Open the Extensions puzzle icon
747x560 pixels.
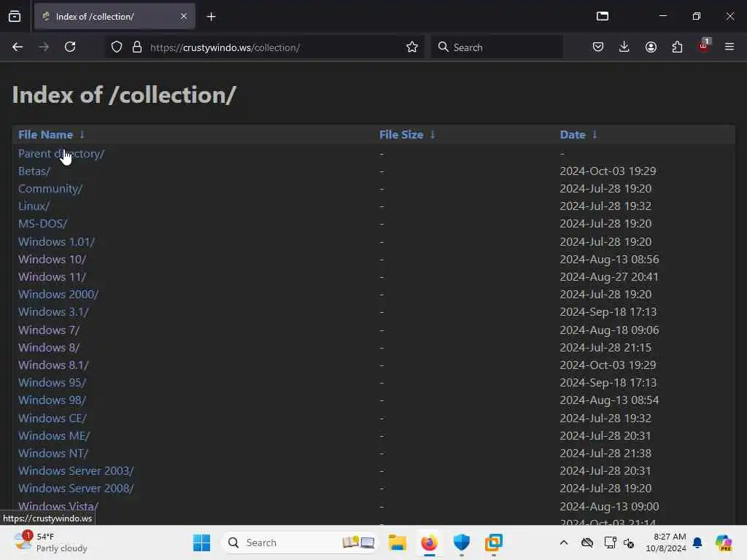(x=677, y=47)
